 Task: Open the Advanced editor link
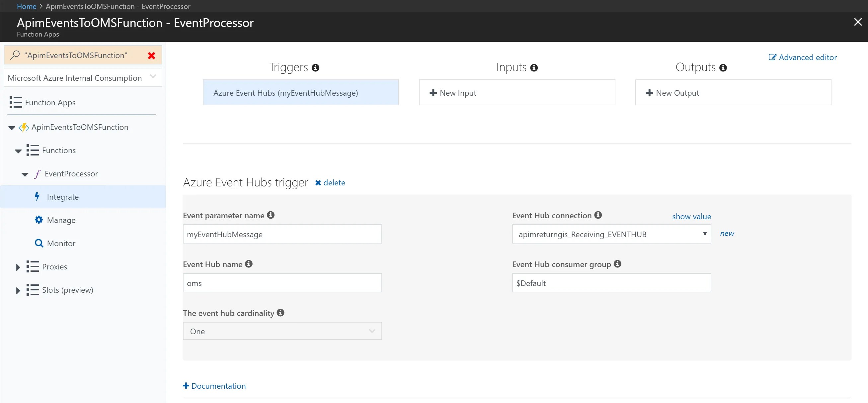click(x=808, y=57)
